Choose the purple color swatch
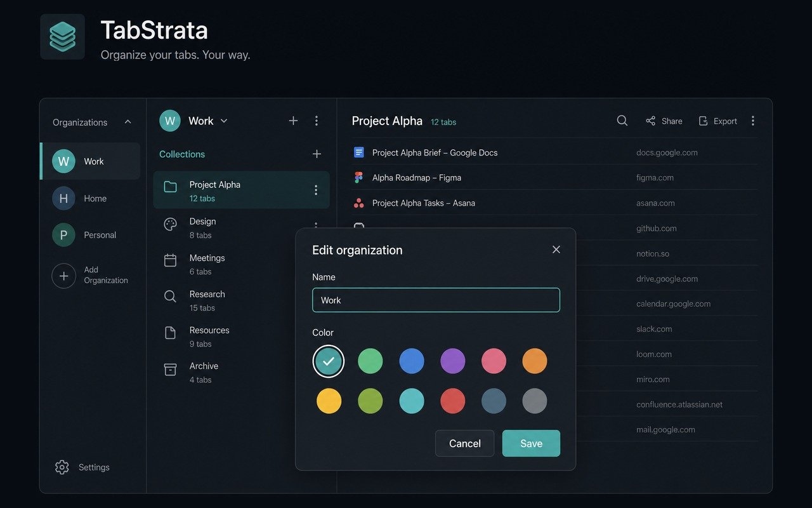Image resolution: width=812 pixels, height=508 pixels. [453, 361]
